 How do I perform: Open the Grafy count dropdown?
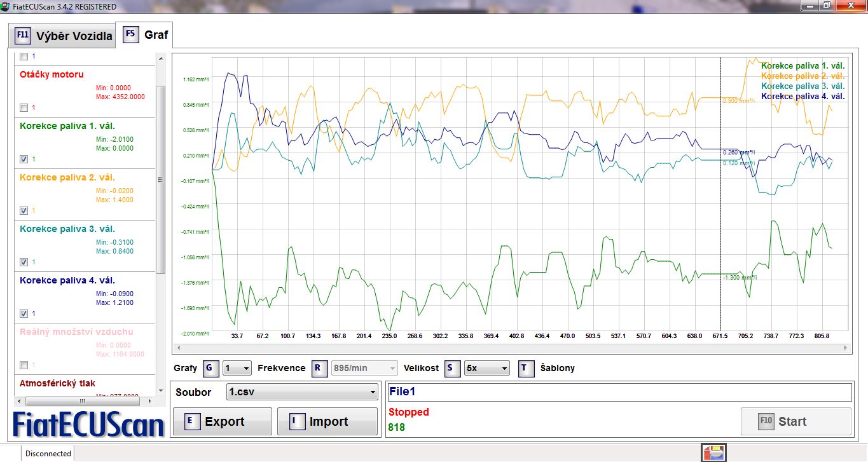click(237, 368)
